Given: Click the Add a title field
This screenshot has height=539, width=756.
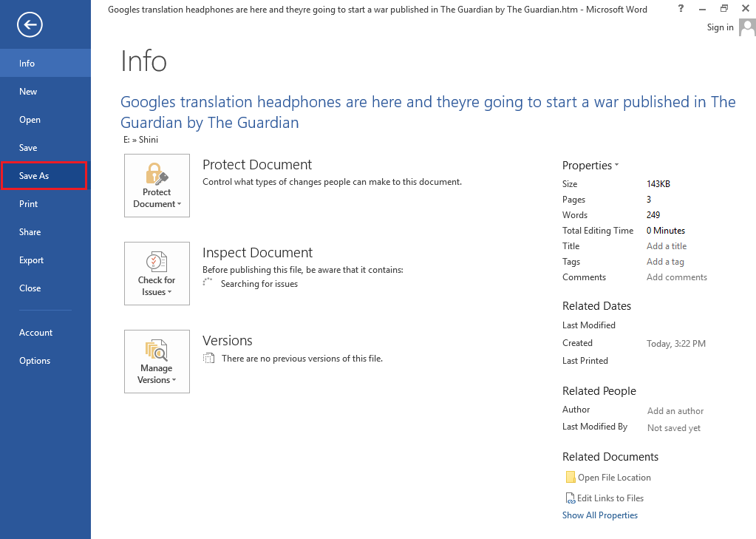Looking at the screenshot, I should [x=667, y=246].
